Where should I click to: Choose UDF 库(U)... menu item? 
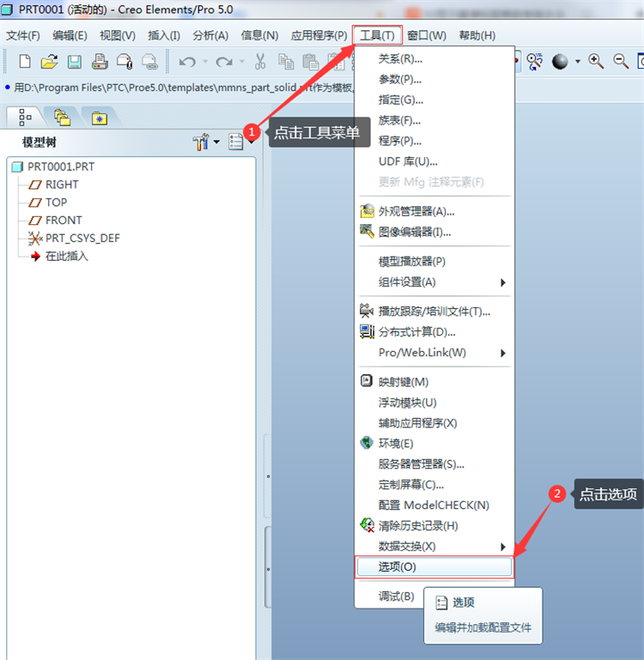(x=434, y=161)
